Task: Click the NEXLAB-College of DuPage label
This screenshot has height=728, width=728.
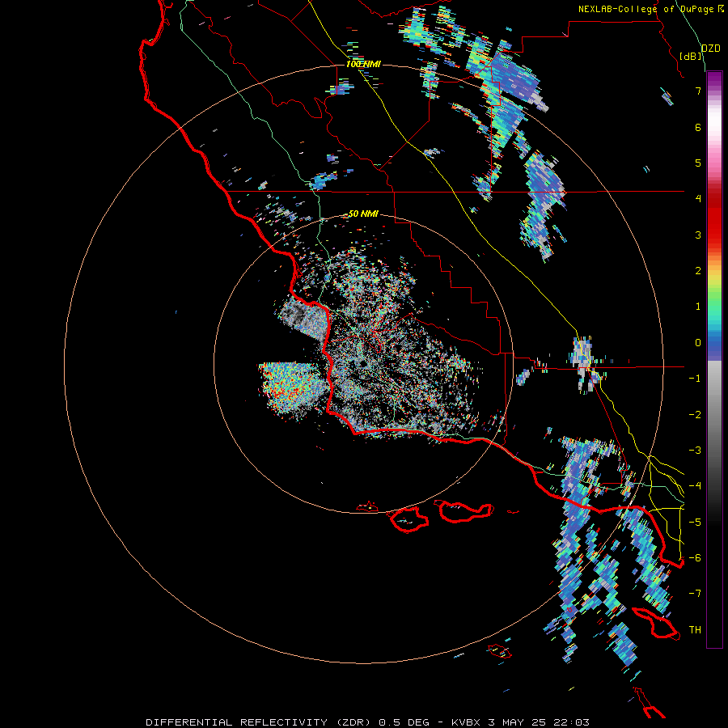Action: pyautogui.click(x=648, y=9)
